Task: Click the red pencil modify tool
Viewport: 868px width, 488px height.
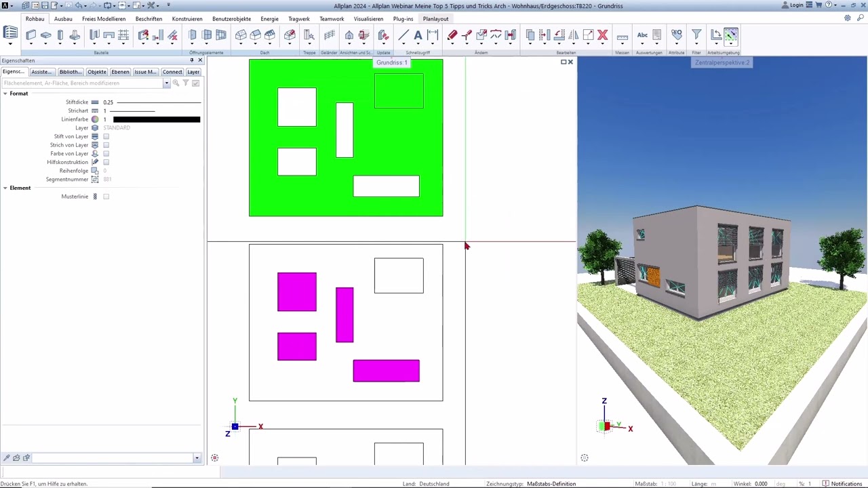Action: (x=452, y=35)
